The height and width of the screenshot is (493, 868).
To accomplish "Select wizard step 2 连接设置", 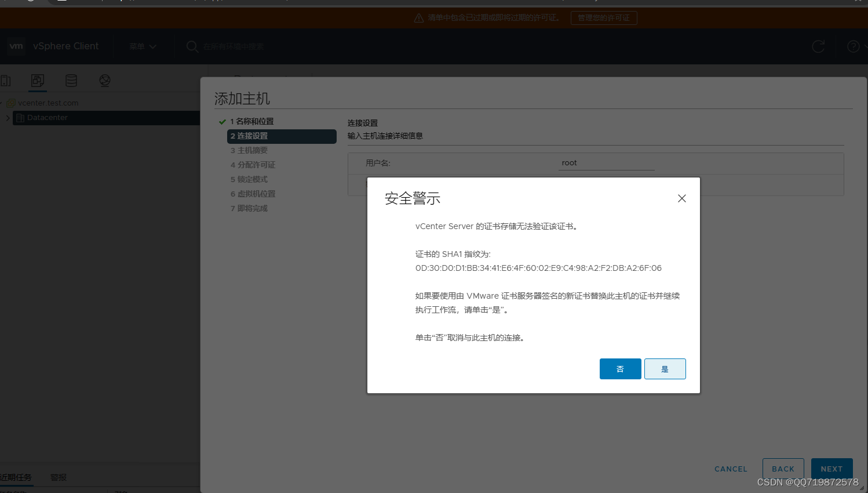I will [x=282, y=136].
